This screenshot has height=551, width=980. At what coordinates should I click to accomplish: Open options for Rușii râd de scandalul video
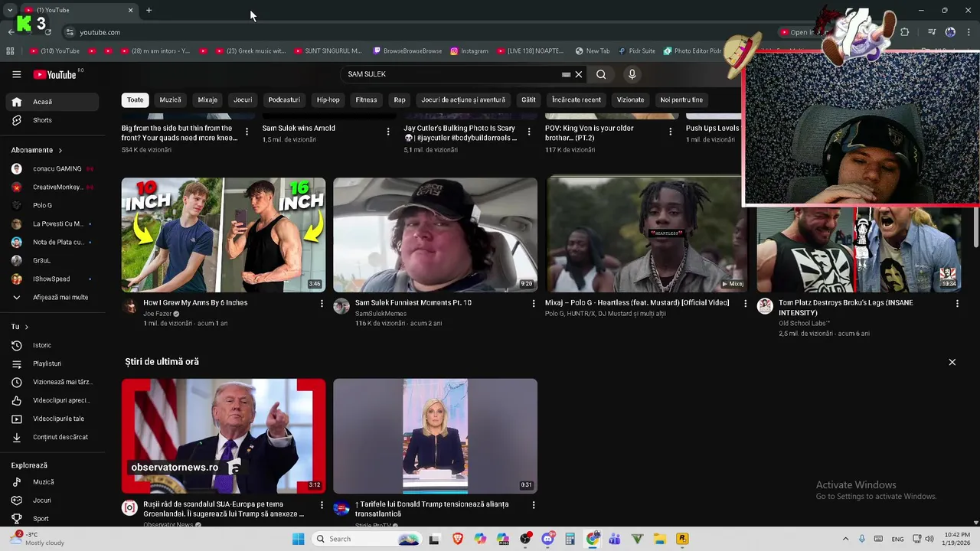322,505
